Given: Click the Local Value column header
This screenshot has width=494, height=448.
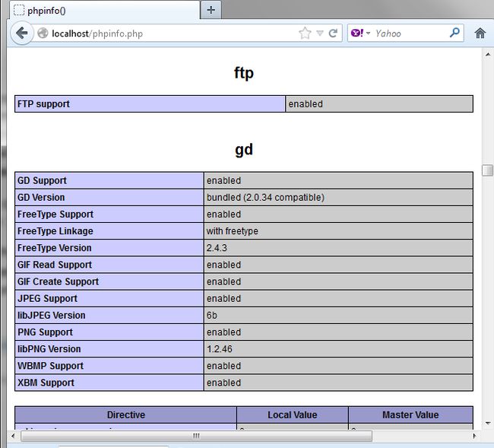Looking at the screenshot, I should click(x=293, y=415).
